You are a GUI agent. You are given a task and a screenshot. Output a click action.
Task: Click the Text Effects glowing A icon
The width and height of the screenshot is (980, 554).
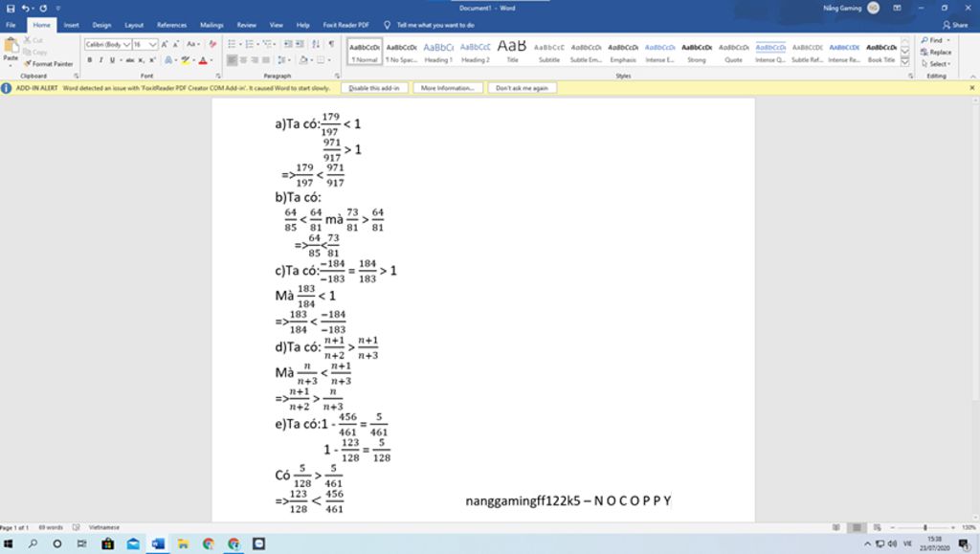[168, 60]
